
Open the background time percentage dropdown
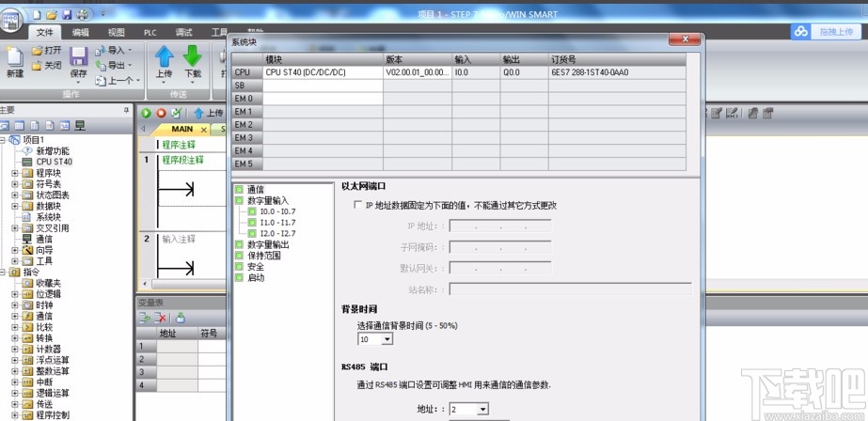pos(387,339)
